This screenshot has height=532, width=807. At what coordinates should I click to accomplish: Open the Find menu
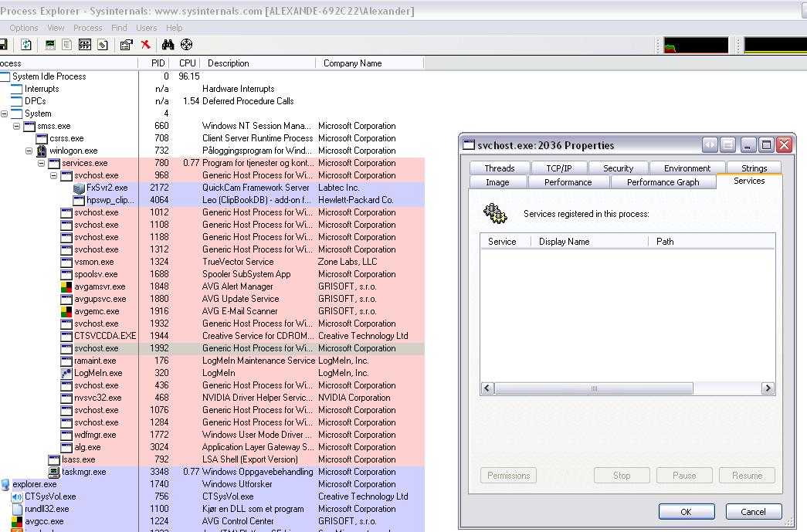pyautogui.click(x=119, y=28)
